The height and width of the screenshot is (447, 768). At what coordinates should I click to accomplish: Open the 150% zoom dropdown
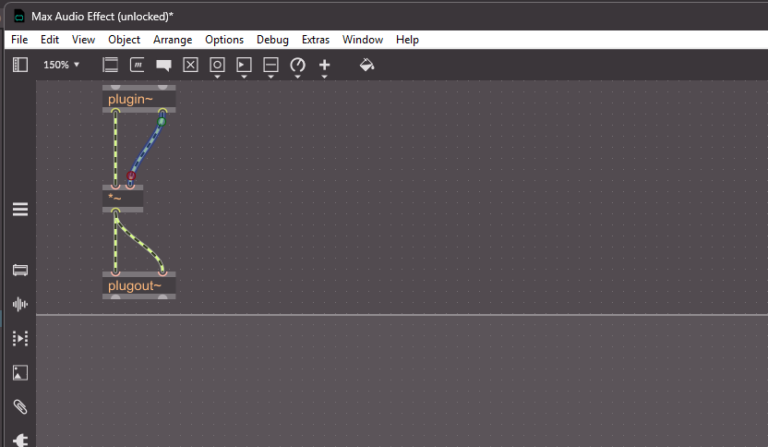[61, 65]
